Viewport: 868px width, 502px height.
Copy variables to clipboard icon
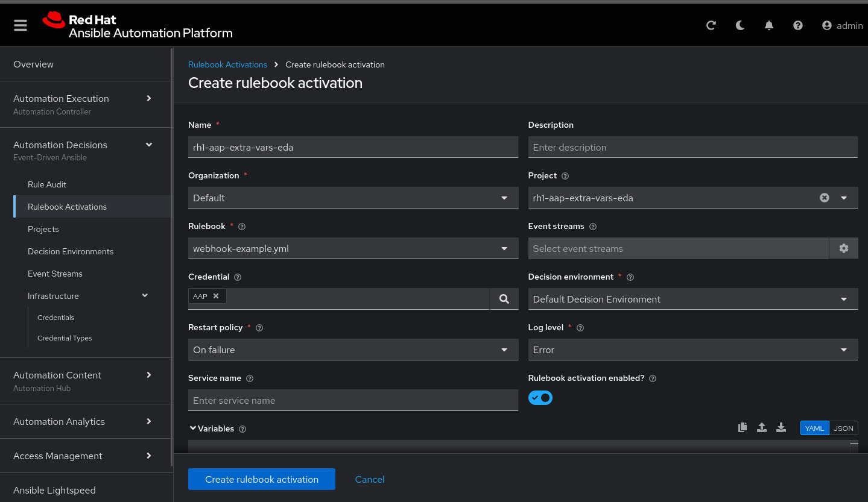click(x=743, y=427)
